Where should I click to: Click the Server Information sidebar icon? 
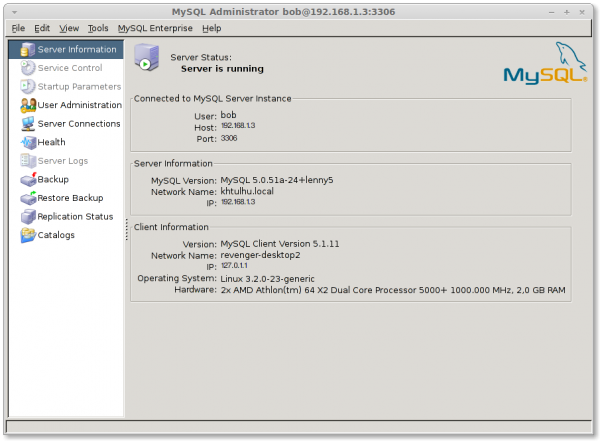pyautogui.click(x=28, y=49)
